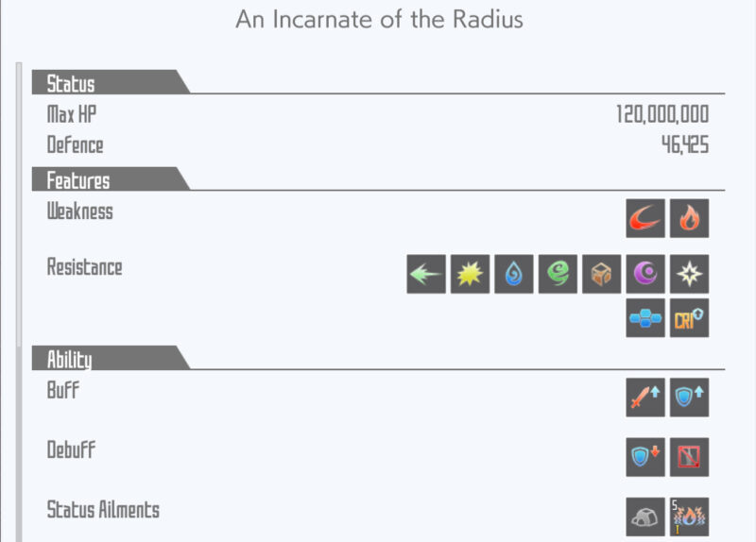The image size is (756, 542).
Task: Select the sword attack up buff icon
Action: [645, 398]
